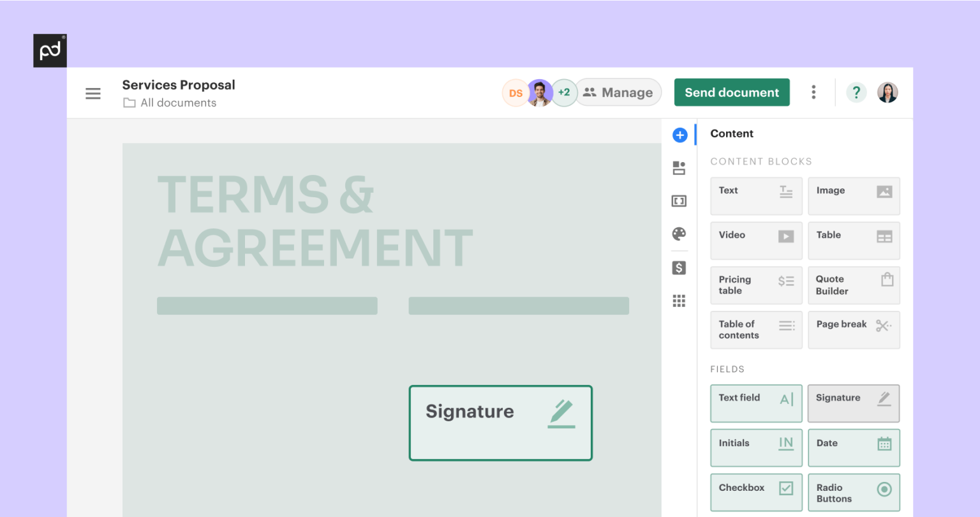Image resolution: width=980 pixels, height=517 pixels.
Task: Add a Checkbox field to the document
Action: click(x=756, y=492)
